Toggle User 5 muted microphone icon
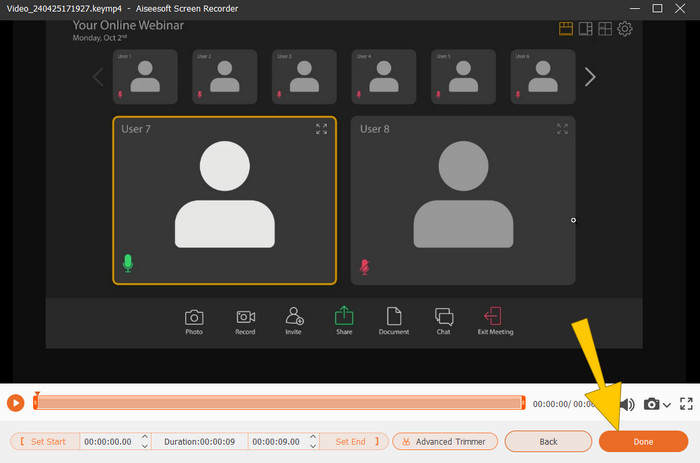 click(438, 94)
